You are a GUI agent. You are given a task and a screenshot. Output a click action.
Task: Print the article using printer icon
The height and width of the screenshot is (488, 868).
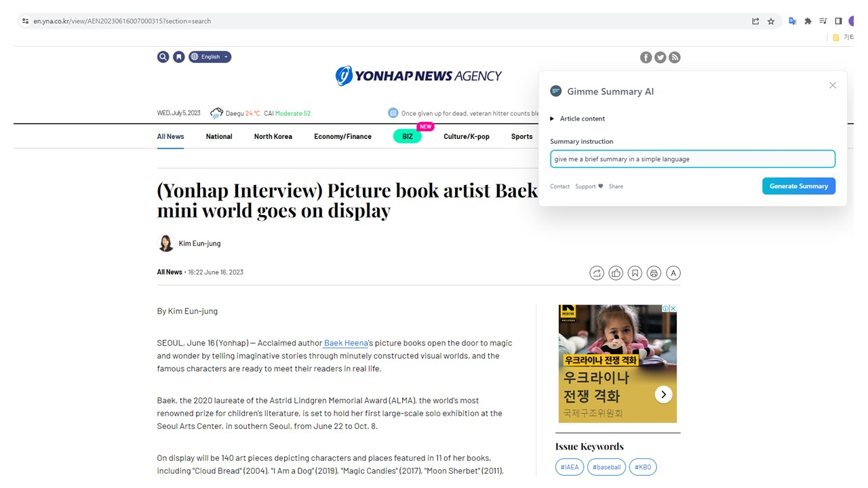click(654, 273)
